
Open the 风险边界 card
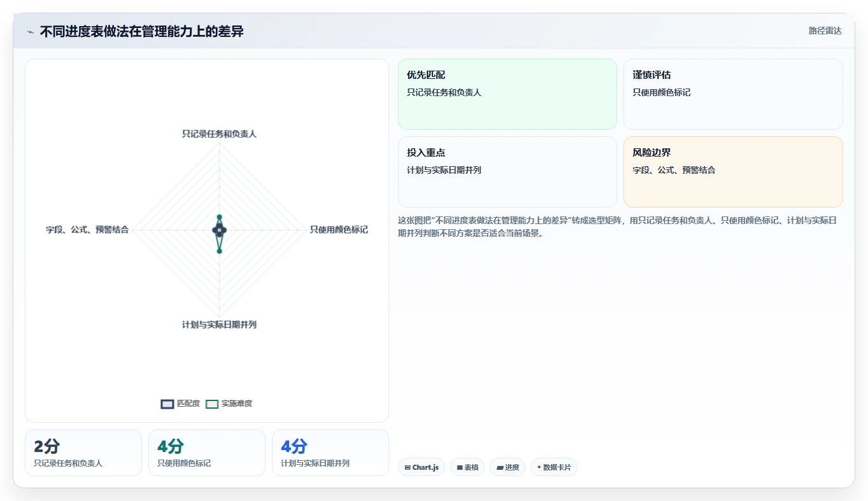(733, 172)
